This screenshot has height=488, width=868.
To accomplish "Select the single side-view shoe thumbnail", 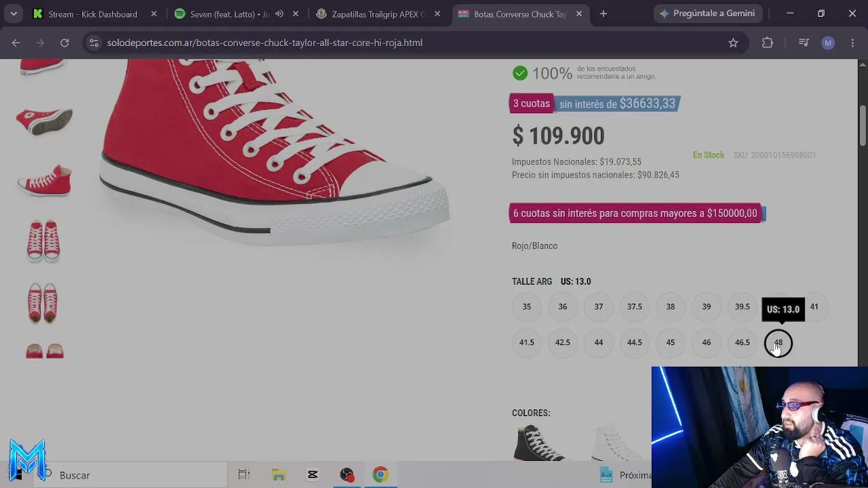I will tap(44, 180).
